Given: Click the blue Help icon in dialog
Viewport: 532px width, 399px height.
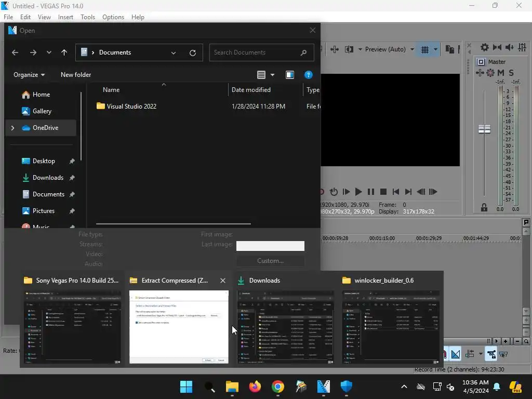Looking at the screenshot, I should click(x=308, y=75).
